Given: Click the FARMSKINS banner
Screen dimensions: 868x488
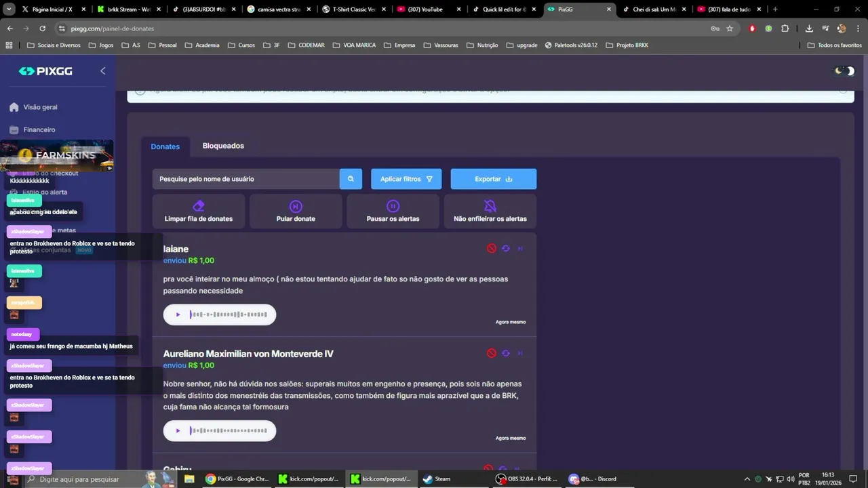Looking at the screenshot, I should pos(57,155).
